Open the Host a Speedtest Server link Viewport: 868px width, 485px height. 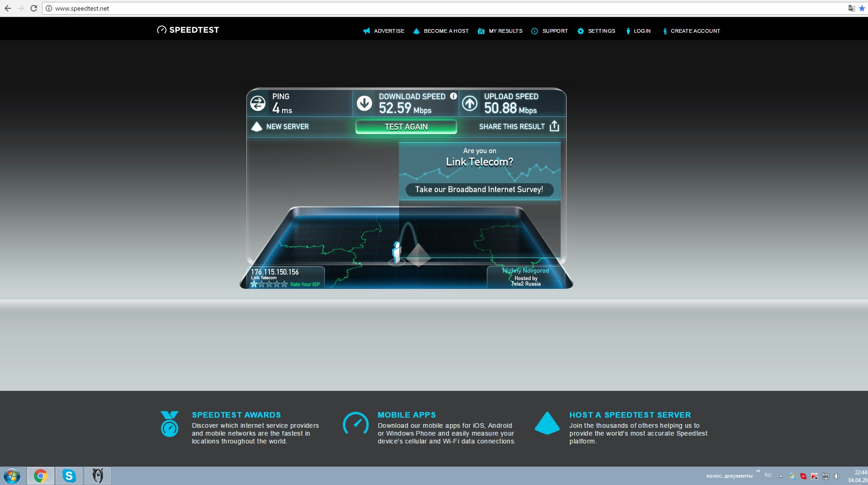pyautogui.click(x=629, y=415)
